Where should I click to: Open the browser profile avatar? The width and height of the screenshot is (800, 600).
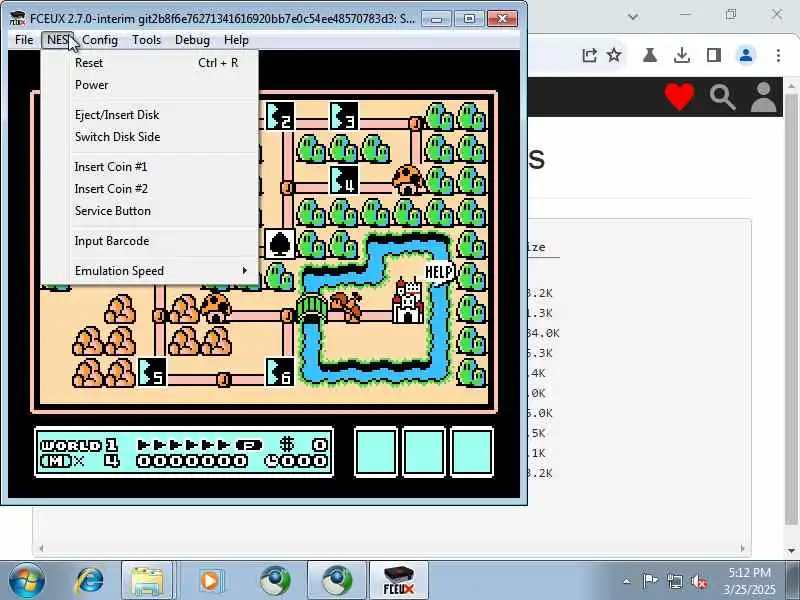coord(746,55)
